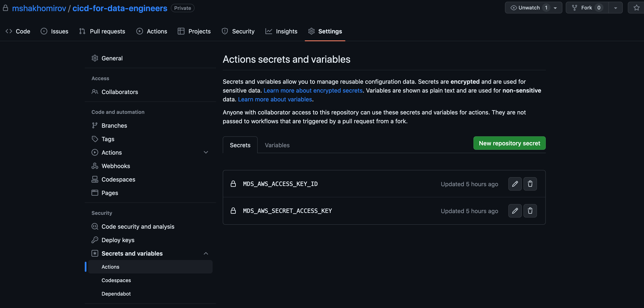644x308 pixels.
Task: Select Dependabot under Secrets and variables
Action: click(x=116, y=294)
